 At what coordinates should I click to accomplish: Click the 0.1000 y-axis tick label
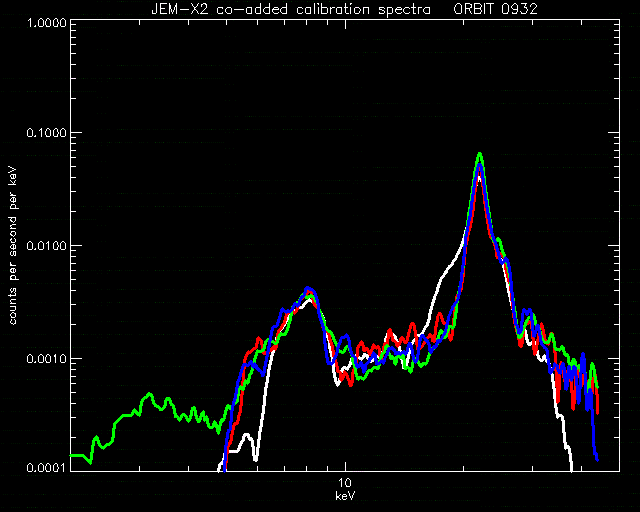pyautogui.click(x=46, y=133)
